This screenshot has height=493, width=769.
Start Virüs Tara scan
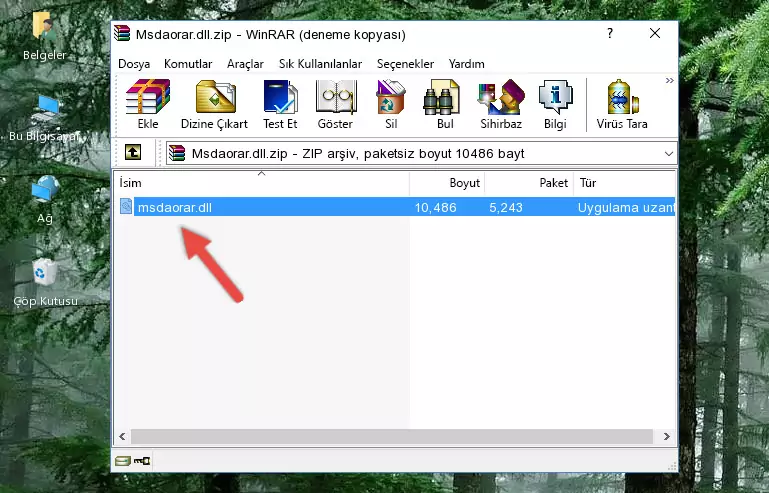point(622,104)
